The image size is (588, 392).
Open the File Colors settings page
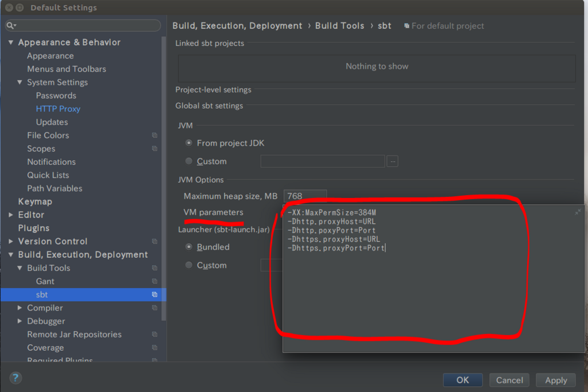[x=48, y=135]
